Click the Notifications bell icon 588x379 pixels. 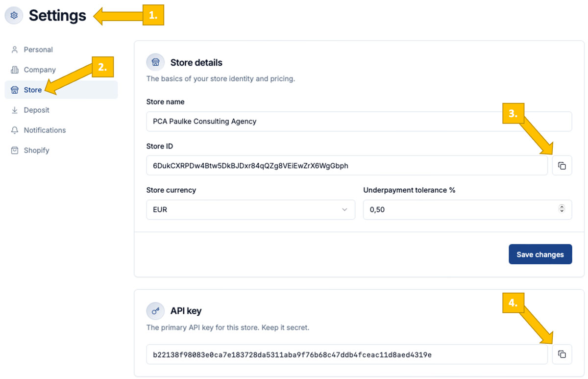15,130
